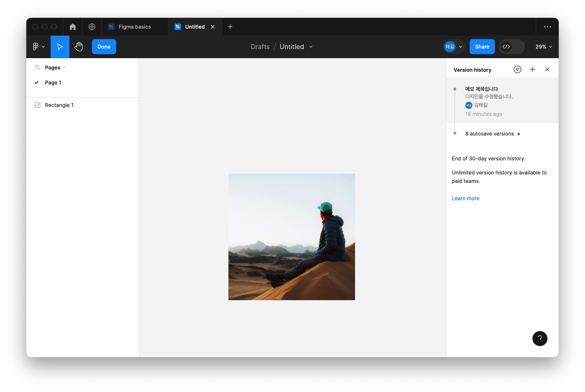
Task: Collapse the Pages section chevron
Action: (x=64, y=68)
